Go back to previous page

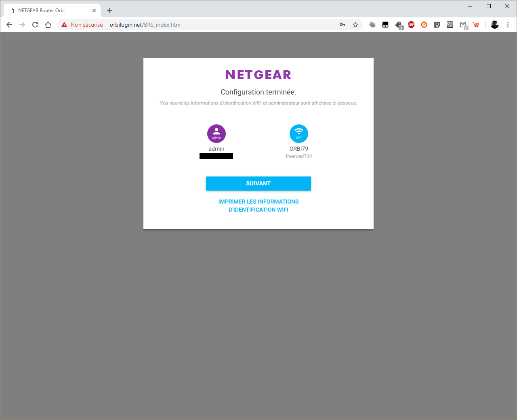coord(9,25)
